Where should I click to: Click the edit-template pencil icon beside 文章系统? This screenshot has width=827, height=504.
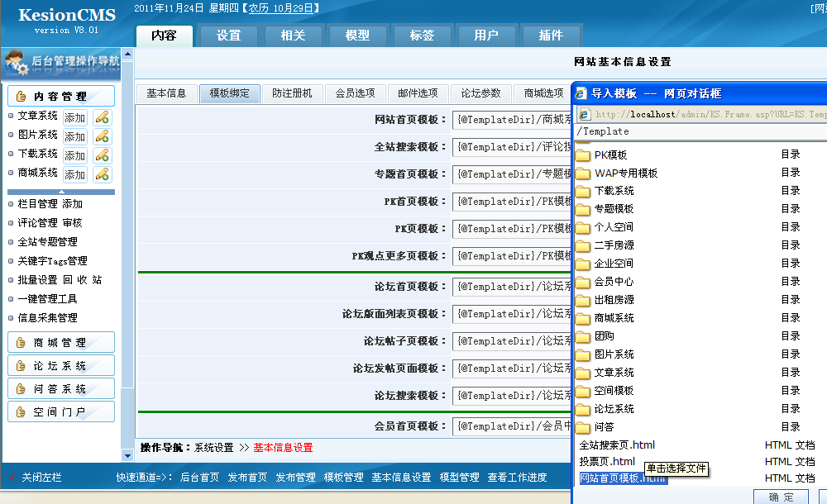(x=102, y=117)
